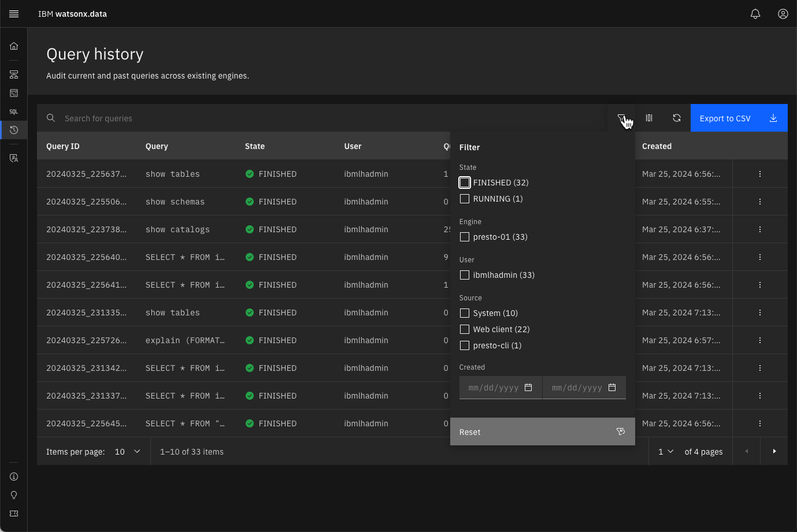Check the ibmlhadmin (33) user filter
Viewport: 797px width, 532px height.
465,275
